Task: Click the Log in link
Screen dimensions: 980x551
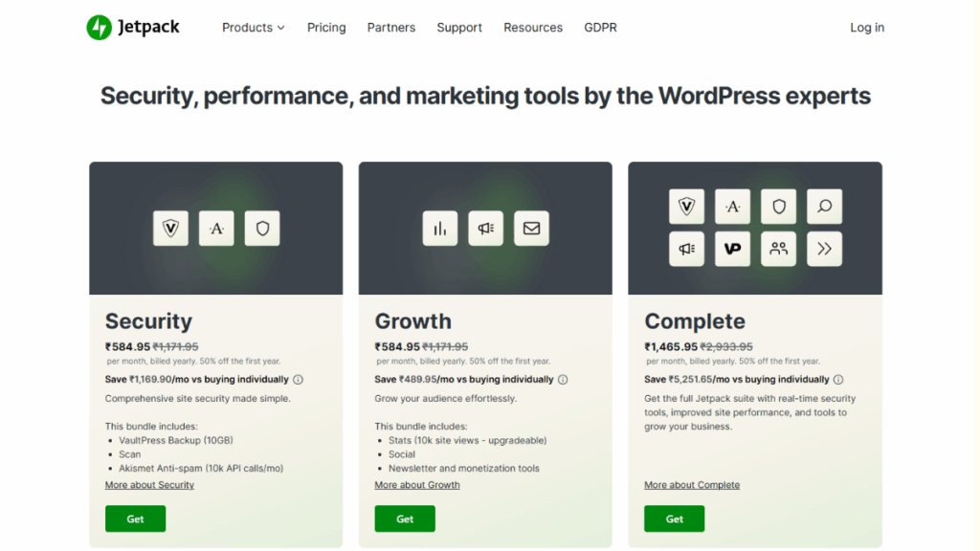Action: (x=867, y=28)
